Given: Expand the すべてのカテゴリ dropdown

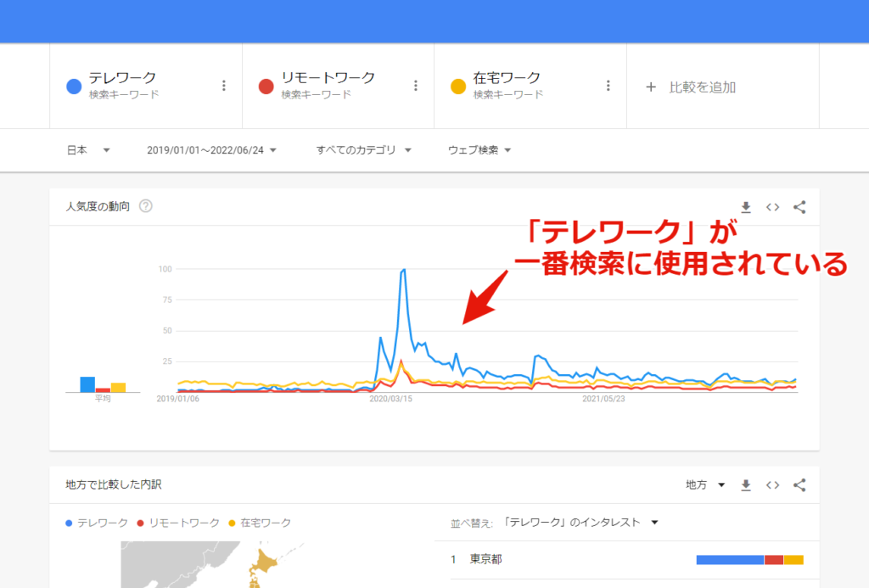Looking at the screenshot, I should click(x=363, y=150).
